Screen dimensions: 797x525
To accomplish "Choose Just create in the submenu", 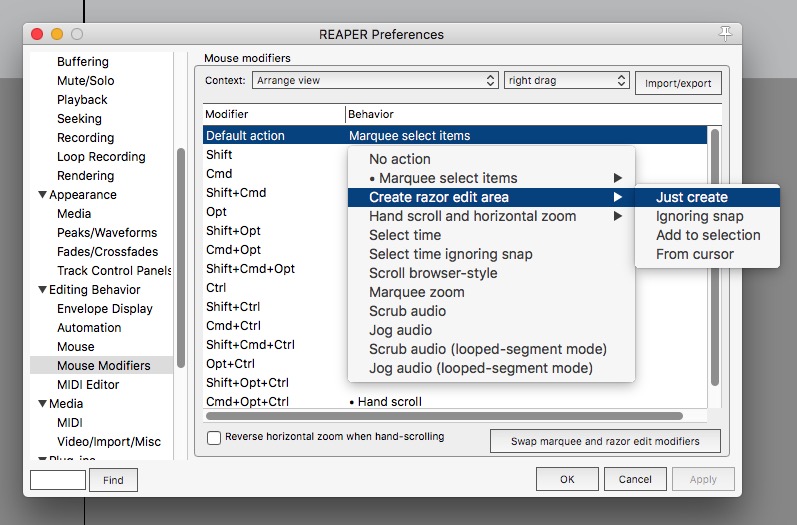I will point(707,197).
